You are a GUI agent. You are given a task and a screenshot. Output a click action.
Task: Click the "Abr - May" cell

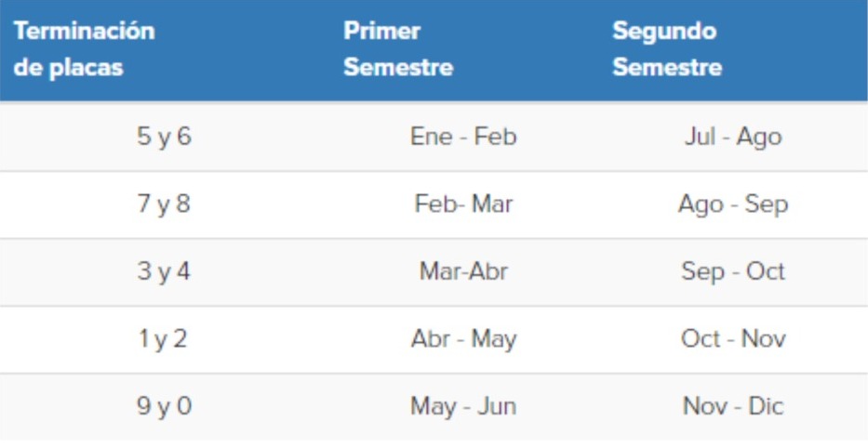463,339
